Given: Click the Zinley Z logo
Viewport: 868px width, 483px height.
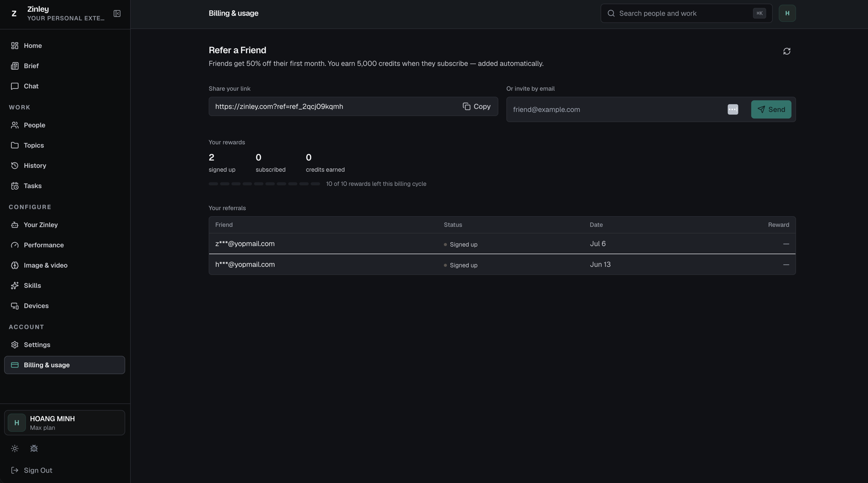Looking at the screenshot, I should [14, 13].
